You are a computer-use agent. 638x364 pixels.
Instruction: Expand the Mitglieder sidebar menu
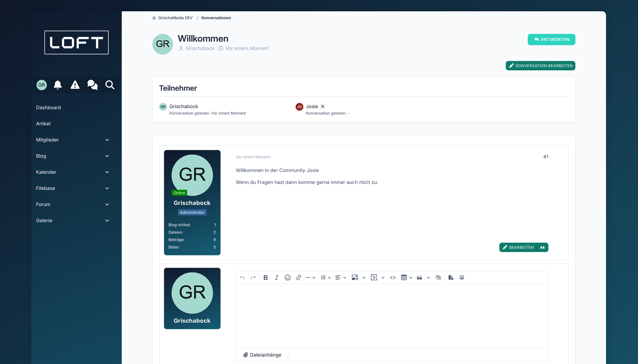(x=107, y=140)
